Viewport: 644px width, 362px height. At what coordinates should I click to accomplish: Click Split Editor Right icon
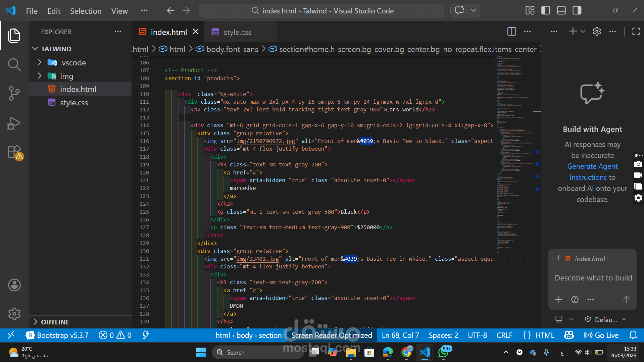[511, 32]
